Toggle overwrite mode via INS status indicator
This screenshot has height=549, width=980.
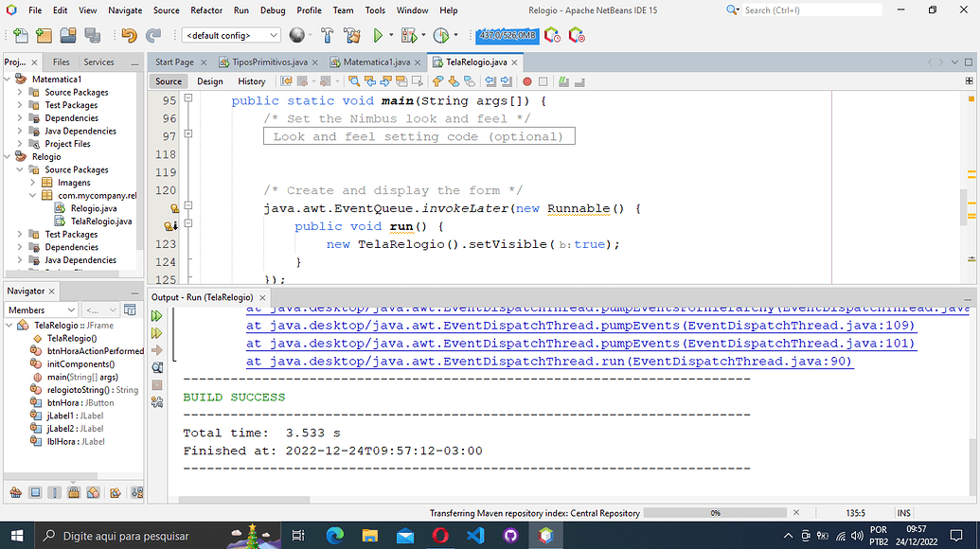[x=903, y=512]
